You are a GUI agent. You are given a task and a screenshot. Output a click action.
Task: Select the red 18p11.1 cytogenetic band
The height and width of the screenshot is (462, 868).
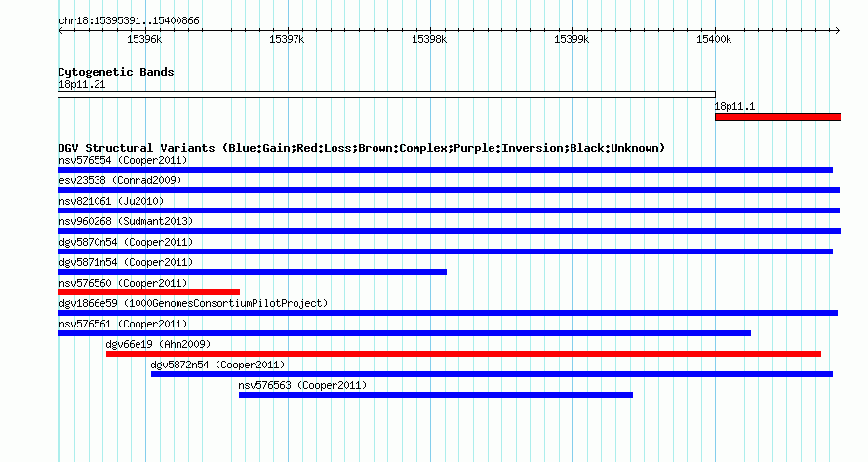[777, 117]
